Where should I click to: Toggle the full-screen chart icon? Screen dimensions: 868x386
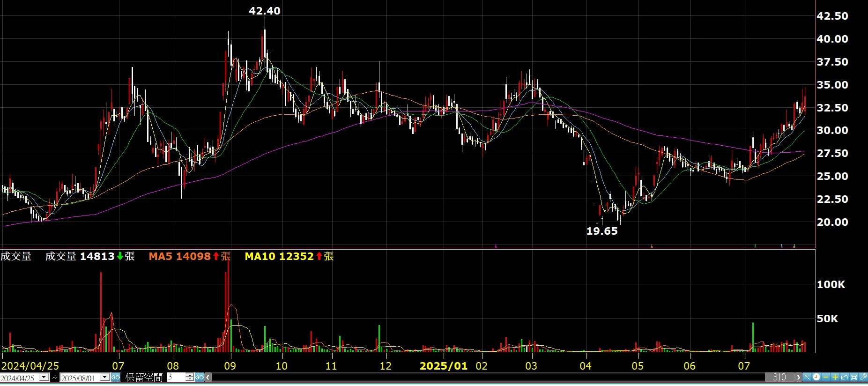click(x=853, y=377)
